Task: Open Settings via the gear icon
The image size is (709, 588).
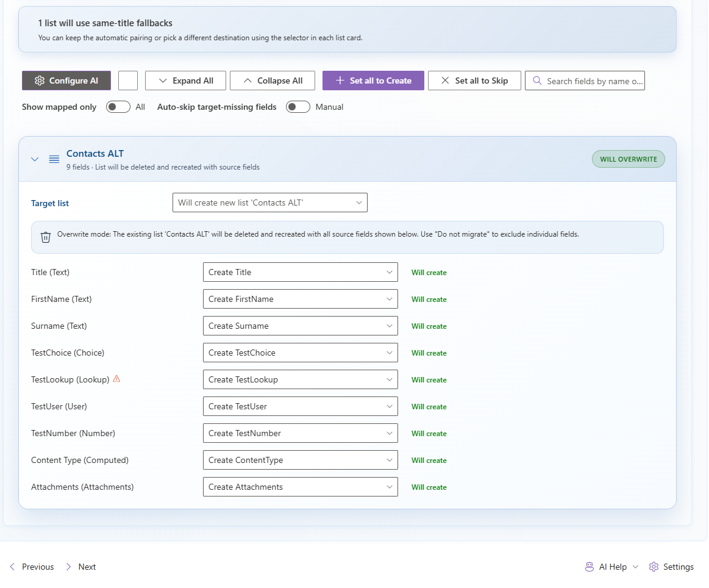Action: [x=654, y=567]
